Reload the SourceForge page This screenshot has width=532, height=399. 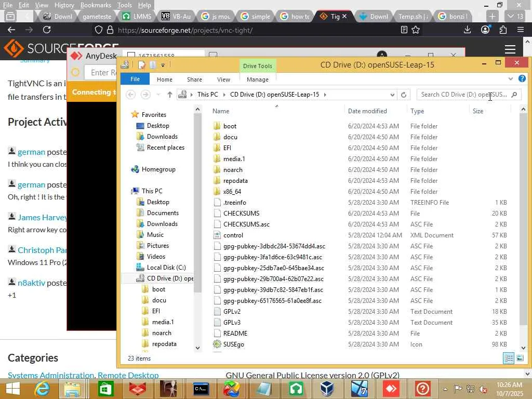[x=47, y=30]
